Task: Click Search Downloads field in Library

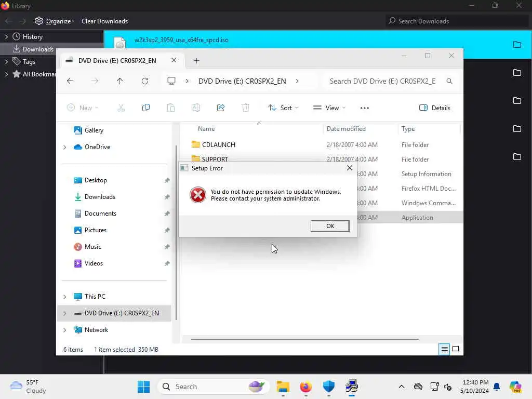Action: pos(457,21)
